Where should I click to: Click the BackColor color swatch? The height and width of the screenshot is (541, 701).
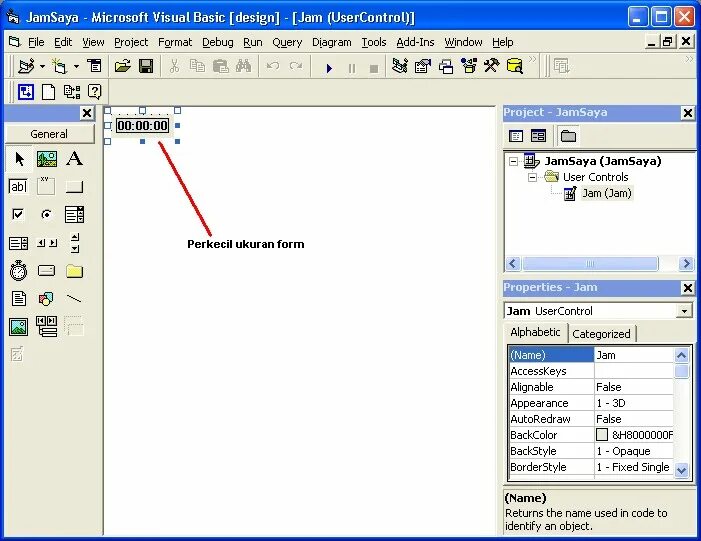click(602, 435)
